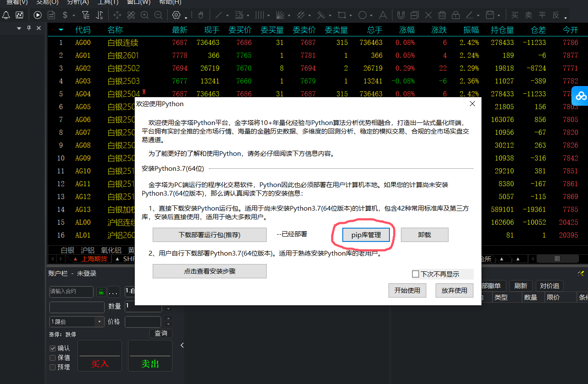Click the blue cloud icon on the right edge
Screen dimensions: 588x384
581,96
